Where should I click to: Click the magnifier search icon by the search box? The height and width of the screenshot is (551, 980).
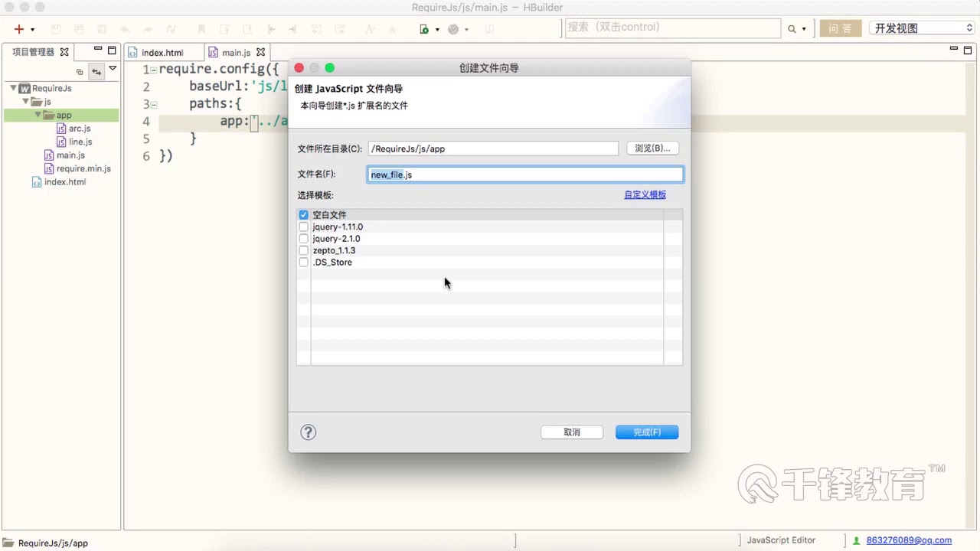pyautogui.click(x=792, y=29)
